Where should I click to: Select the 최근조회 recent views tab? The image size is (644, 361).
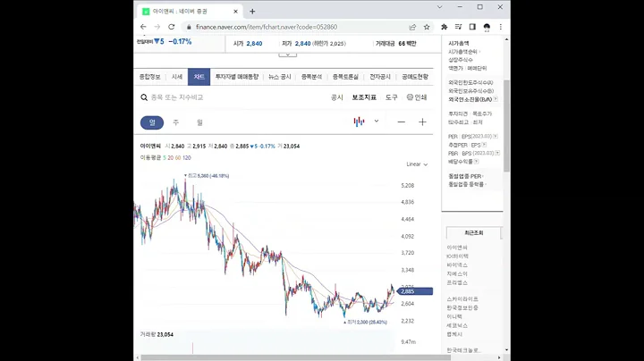(473, 232)
